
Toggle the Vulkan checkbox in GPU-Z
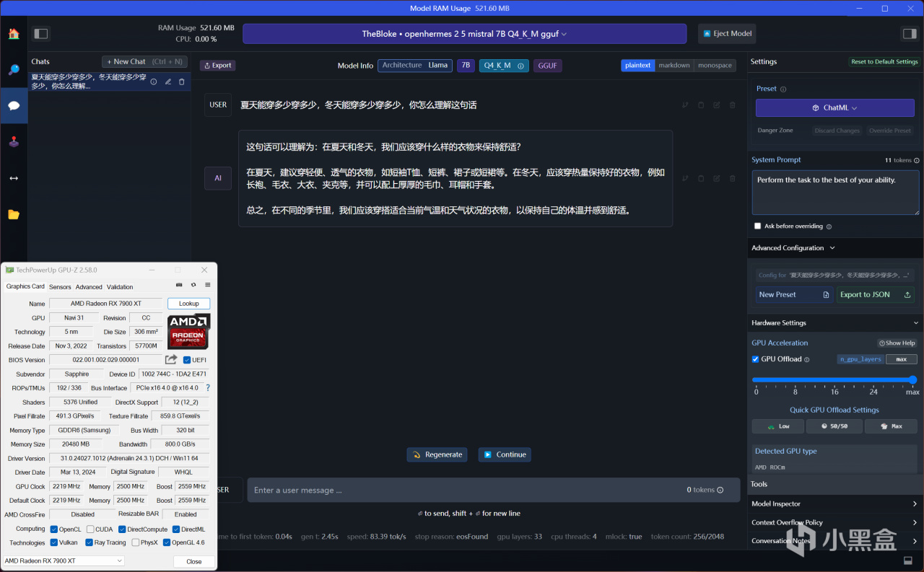pyautogui.click(x=53, y=542)
